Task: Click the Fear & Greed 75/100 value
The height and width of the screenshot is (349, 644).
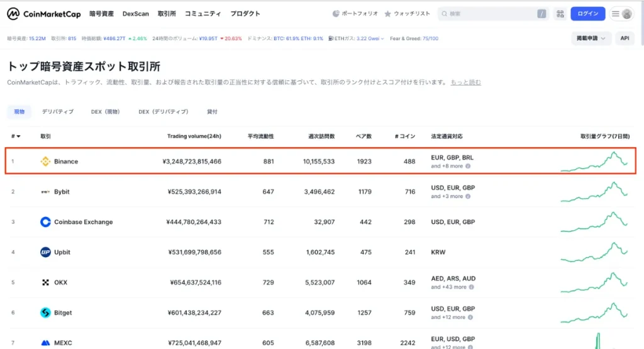Action: (x=430, y=38)
